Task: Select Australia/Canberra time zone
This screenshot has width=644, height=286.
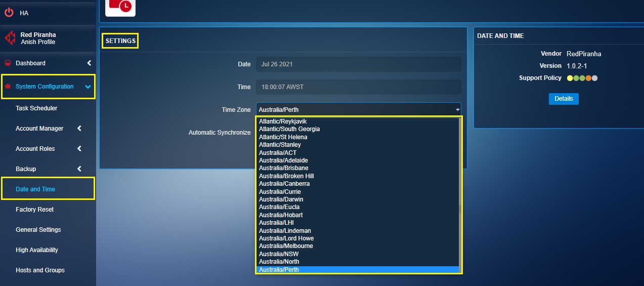Action: pyautogui.click(x=357, y=184)
